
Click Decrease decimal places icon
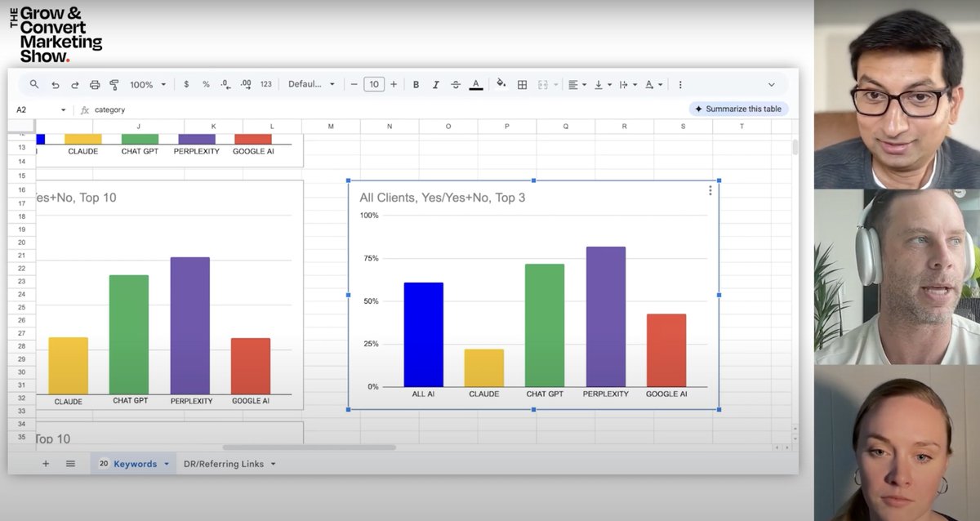pos(225,84)
